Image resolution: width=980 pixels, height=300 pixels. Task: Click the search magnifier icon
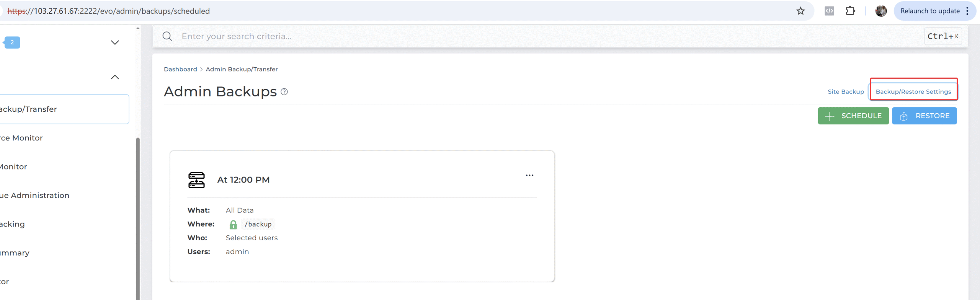(x=167, y=36)
